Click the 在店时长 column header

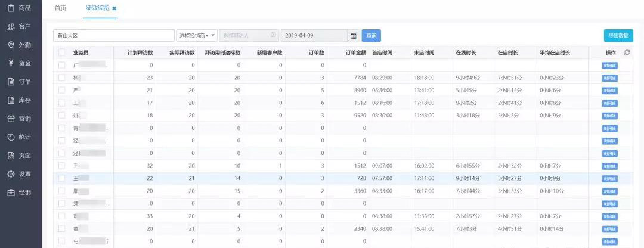coord(508,53)
